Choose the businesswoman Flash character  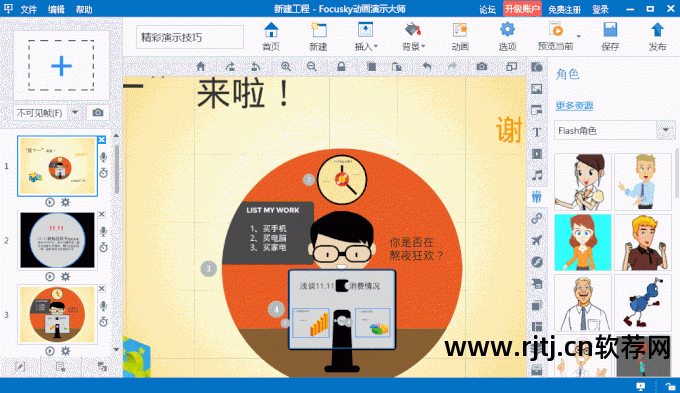[x=582, y=182]
